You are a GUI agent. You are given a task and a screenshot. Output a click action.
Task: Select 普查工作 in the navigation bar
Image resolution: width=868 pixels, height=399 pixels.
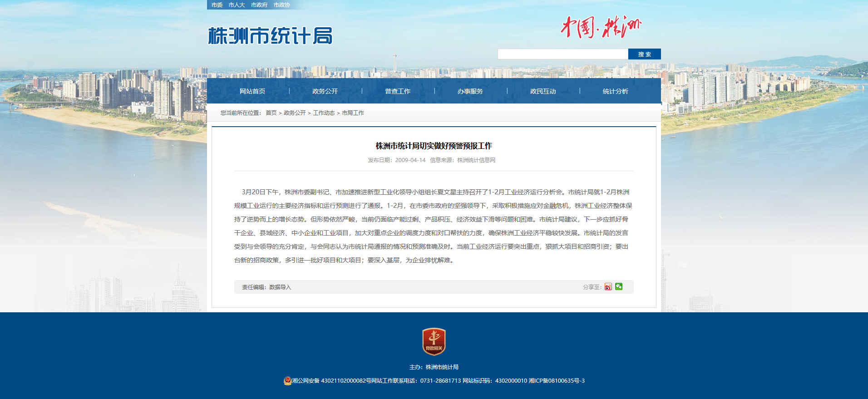[x=398, y=91]
